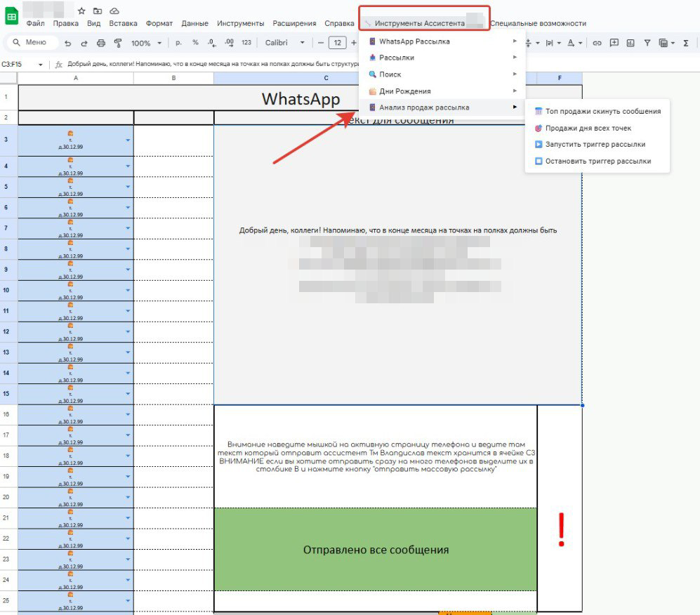Click the Меню search box
The width and height of the screenshot is (700, 615).
click(x=33, y=42)
